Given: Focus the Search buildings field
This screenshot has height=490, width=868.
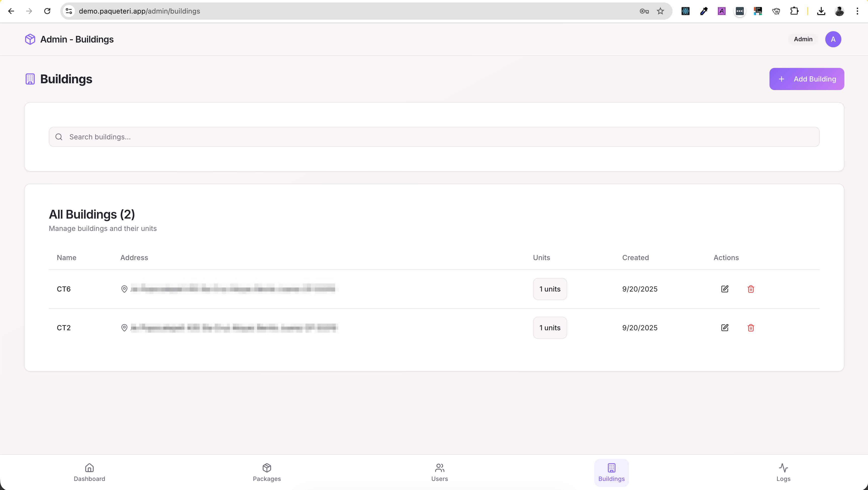Looking at the screenshot, I should (434, 137).
